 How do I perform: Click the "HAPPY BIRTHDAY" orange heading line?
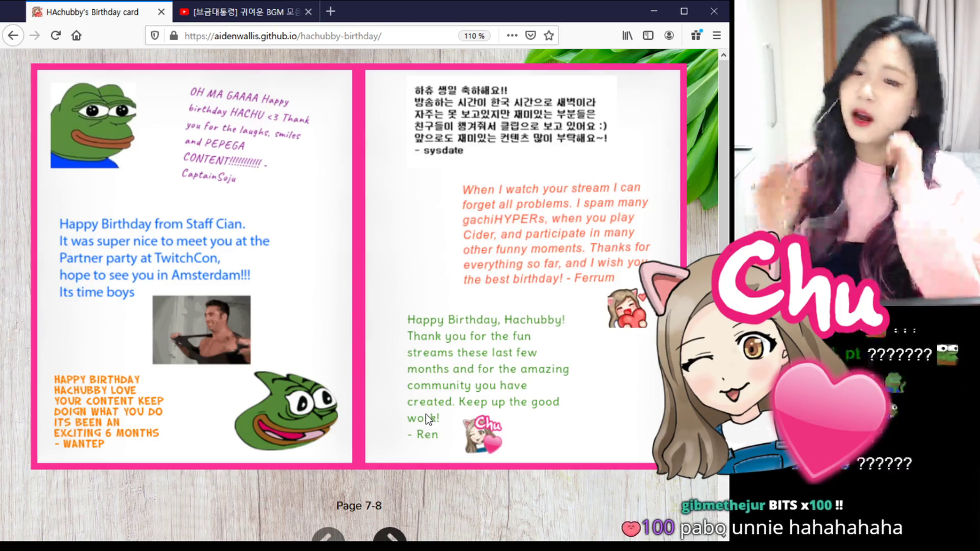[97, 380]
